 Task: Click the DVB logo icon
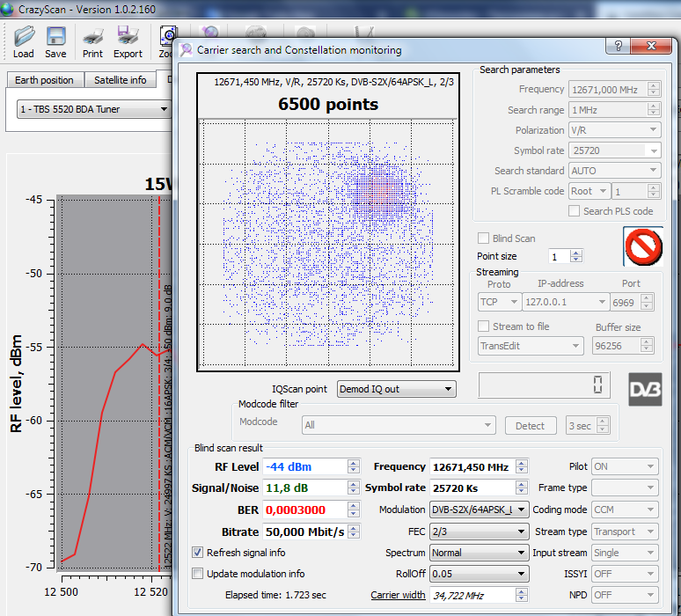click(x=645, y=389)
